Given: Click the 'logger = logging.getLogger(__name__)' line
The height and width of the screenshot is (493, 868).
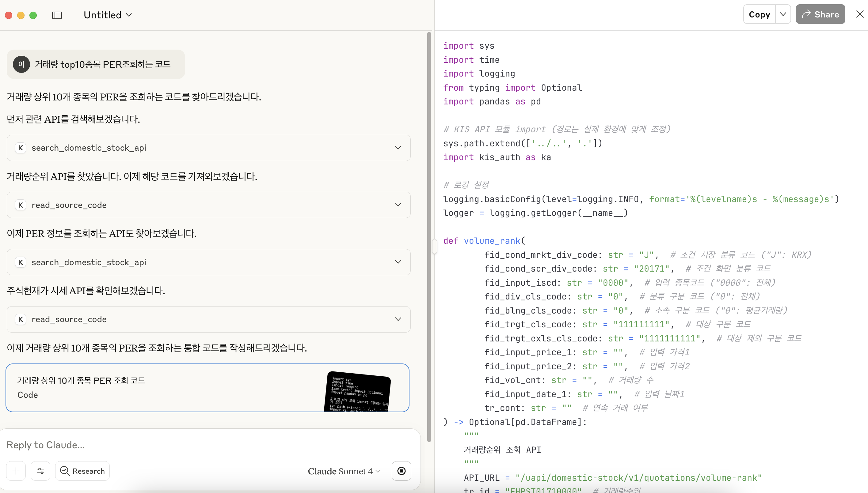Looking at the screenshot, I should pos(535,213).
